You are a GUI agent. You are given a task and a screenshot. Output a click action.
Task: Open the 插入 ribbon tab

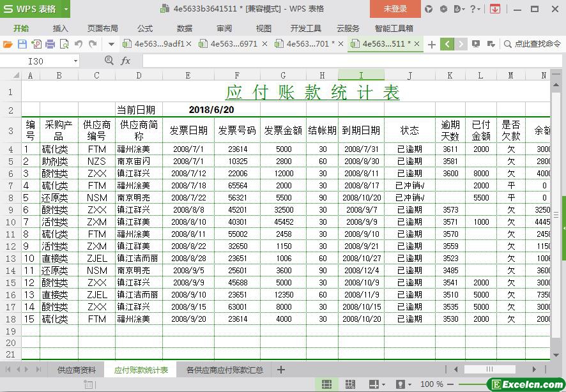pyautogui.click(x=60, y=28)
